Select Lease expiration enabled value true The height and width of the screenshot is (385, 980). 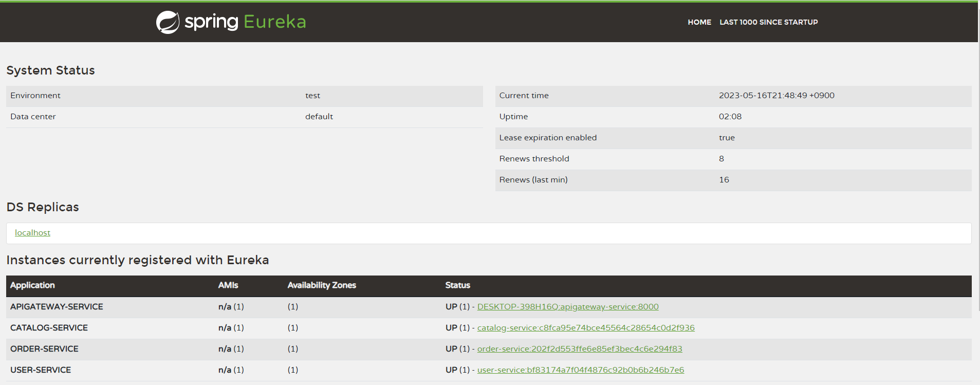coord(727,138)
